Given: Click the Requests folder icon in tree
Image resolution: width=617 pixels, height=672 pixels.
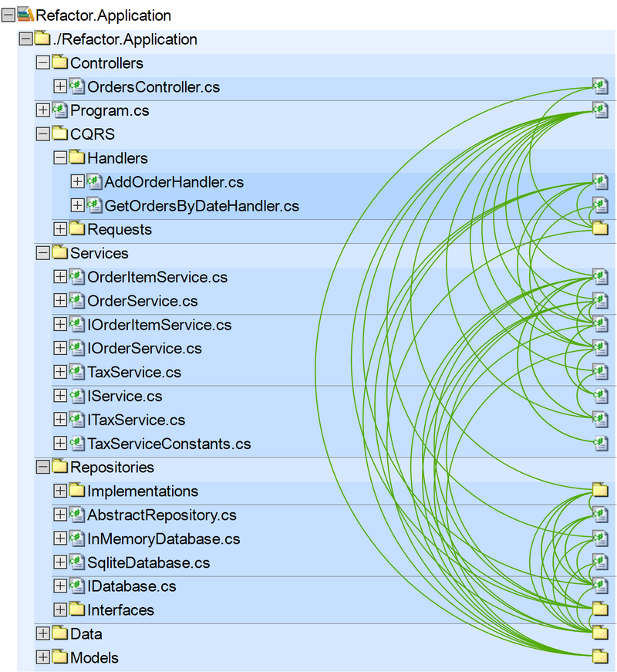Looking at the screenshot, I should click(76, 228).
